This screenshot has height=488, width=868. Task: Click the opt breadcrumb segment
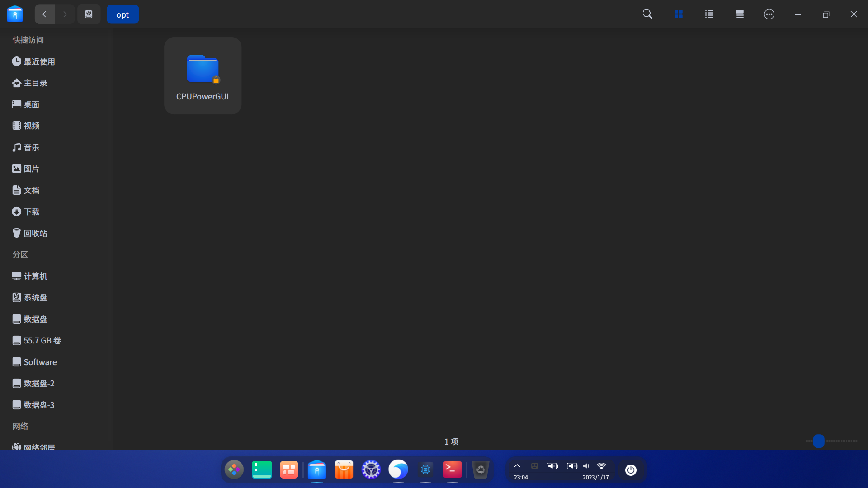point(123,14)
